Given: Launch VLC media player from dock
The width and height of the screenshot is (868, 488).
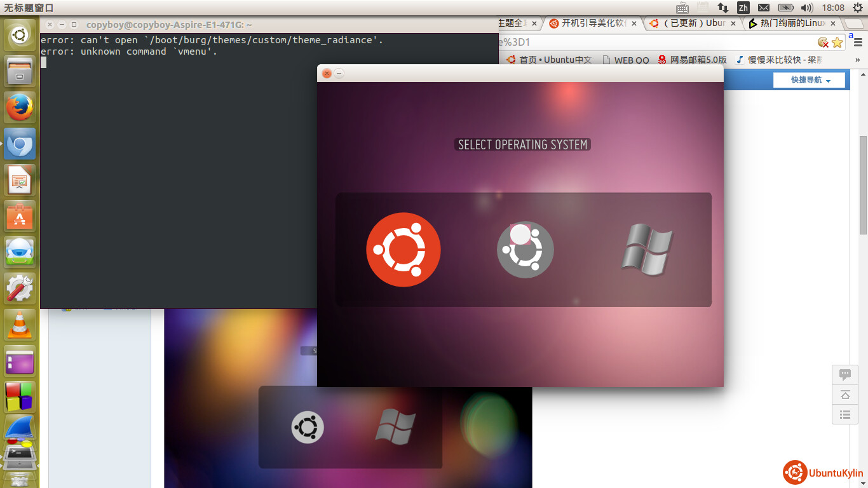Looking at the screenshot, I should pos(20,325).
